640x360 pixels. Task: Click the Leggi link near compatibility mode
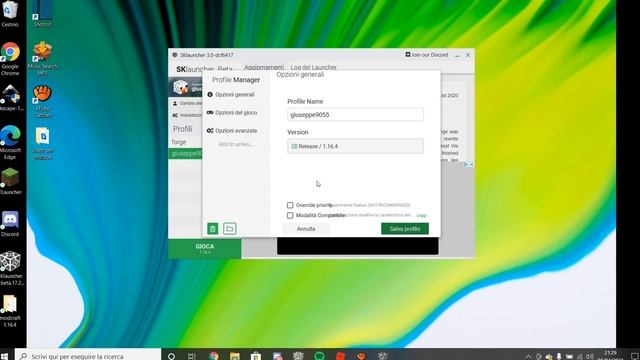tap(422, 215)
